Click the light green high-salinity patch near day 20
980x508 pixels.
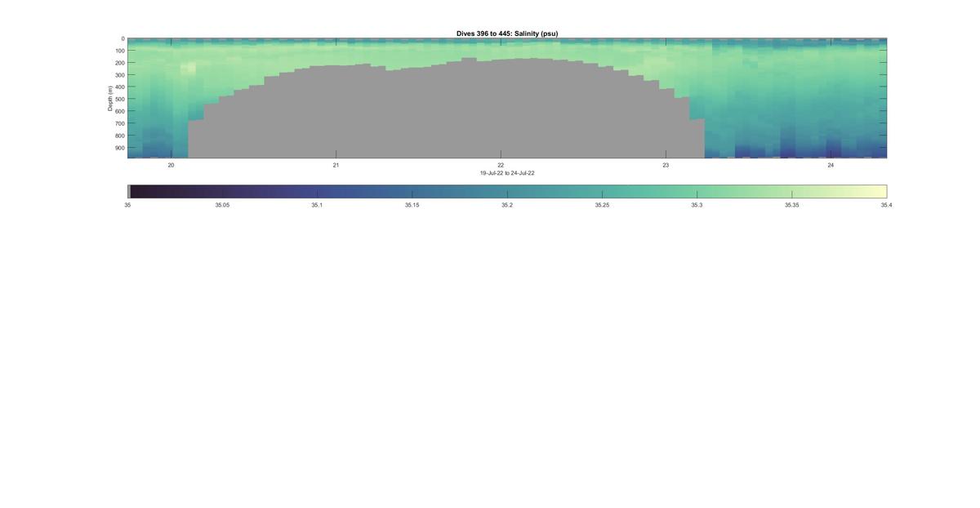[189, 69]
